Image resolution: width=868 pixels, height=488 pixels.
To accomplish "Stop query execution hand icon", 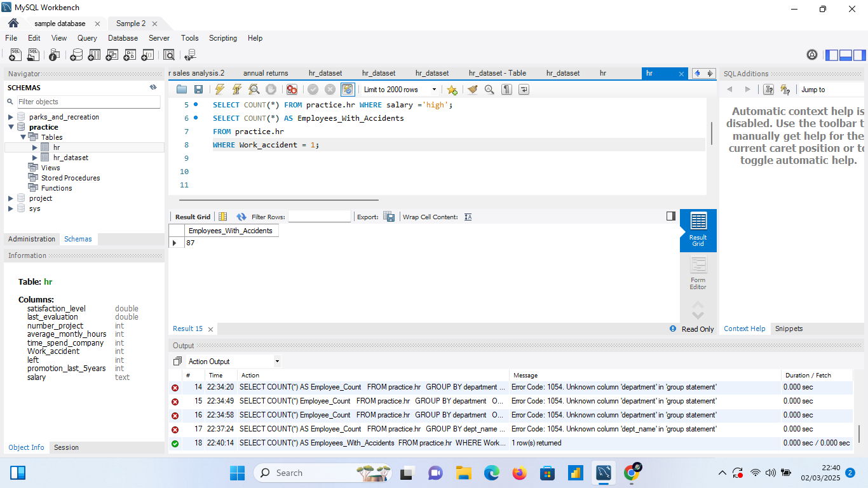I will [x=271, y=90].
